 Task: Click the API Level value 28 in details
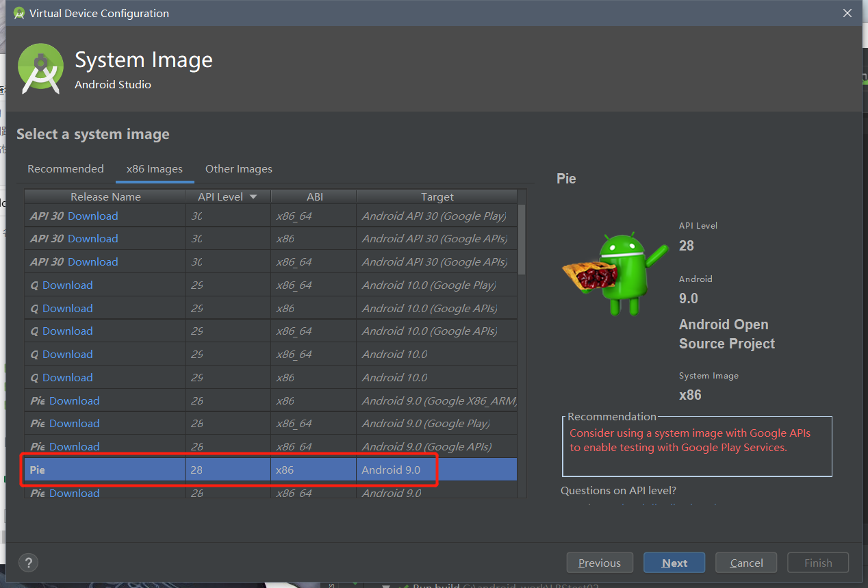tap(687, 246)
